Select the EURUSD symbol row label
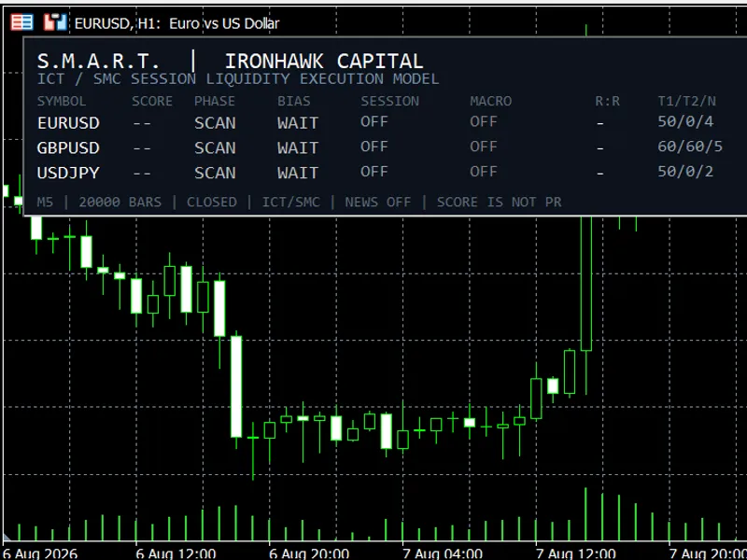This screenshot has height=560, width=747. 68,123
